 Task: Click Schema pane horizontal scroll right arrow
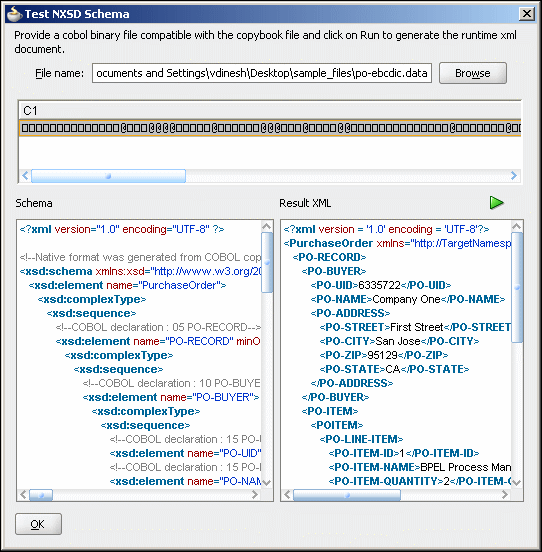click(x=255, y=495)
